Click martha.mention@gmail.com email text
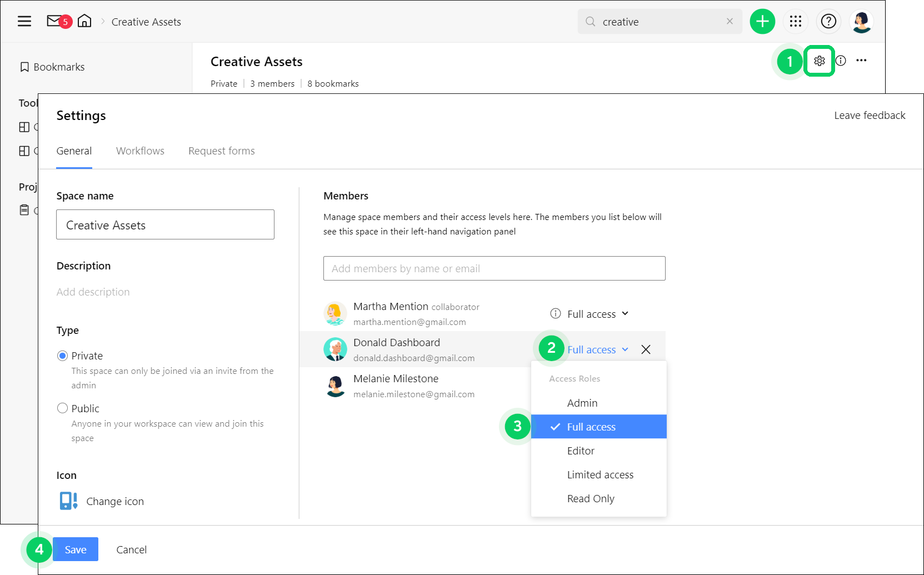Viewport: 924px width, 575px height. coord(409,322)
